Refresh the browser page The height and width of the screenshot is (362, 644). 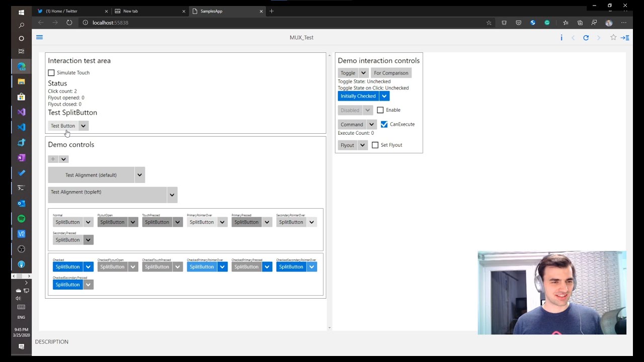(x=69, y=23)
